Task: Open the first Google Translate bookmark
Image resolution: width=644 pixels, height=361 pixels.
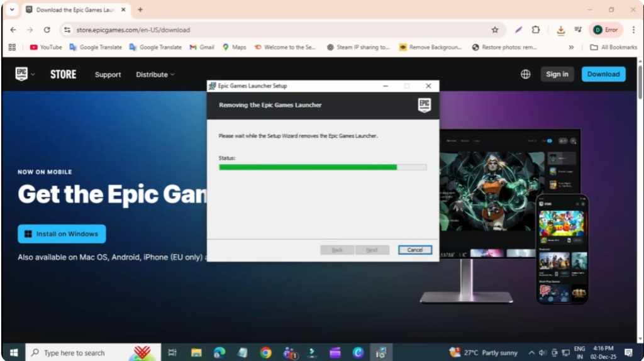Action: (x=96, y=47)
